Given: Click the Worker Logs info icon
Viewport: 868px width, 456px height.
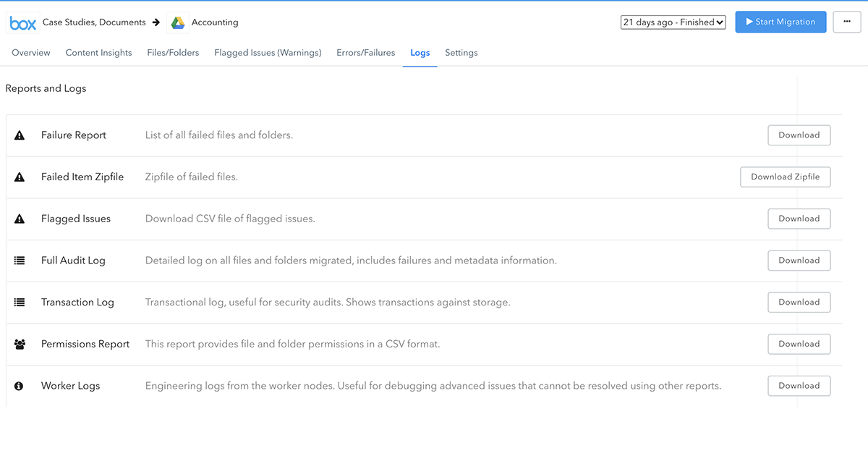Looking at the screenshot, I should pos(19,385).
